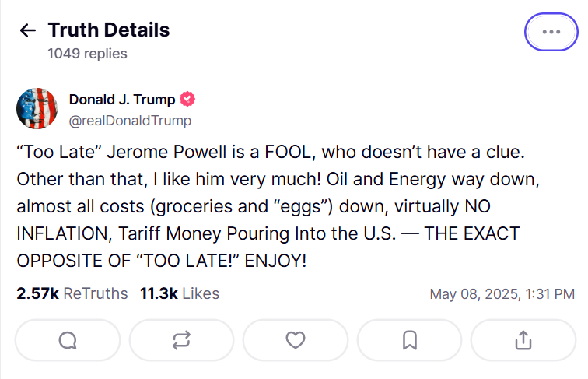Open the flag profile avatar

(x=37, y=109)
